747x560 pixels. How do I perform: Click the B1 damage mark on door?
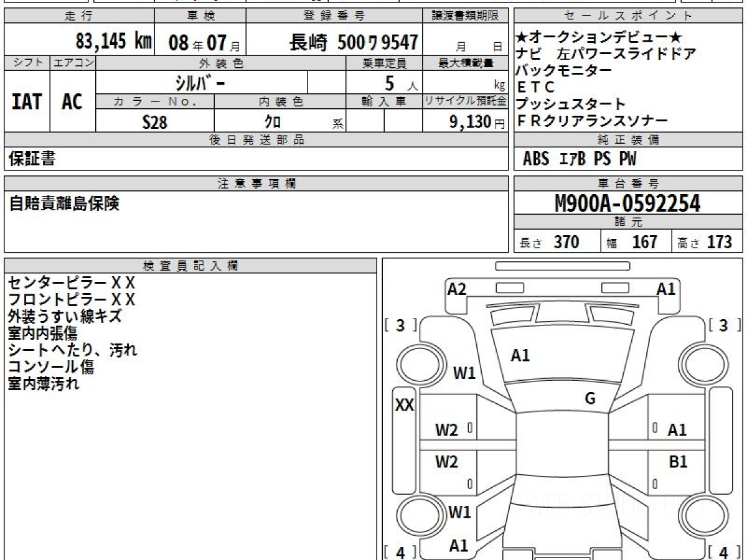[678, 462]
